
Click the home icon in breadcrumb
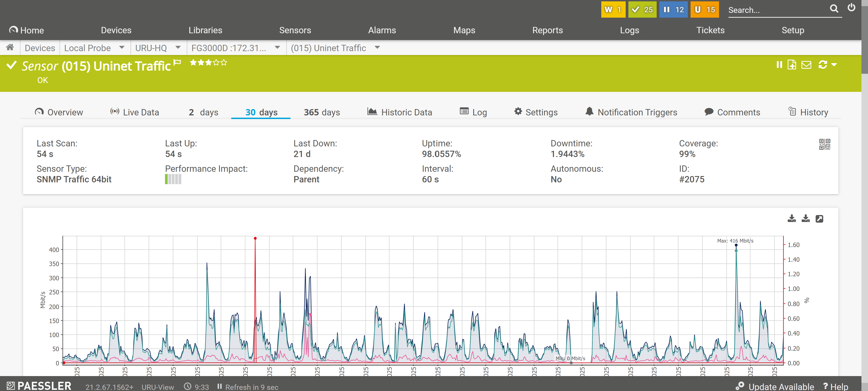pyautogui.click(x=10, y=48)
